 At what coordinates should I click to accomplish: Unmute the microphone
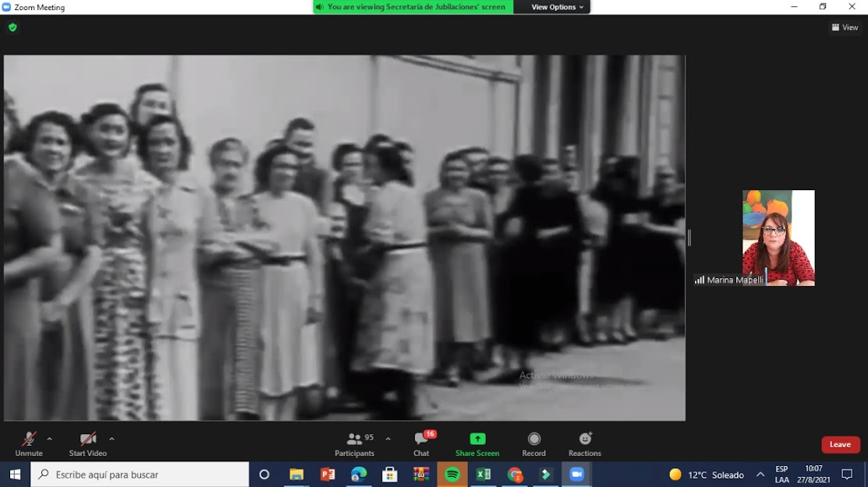coord(29,443)
